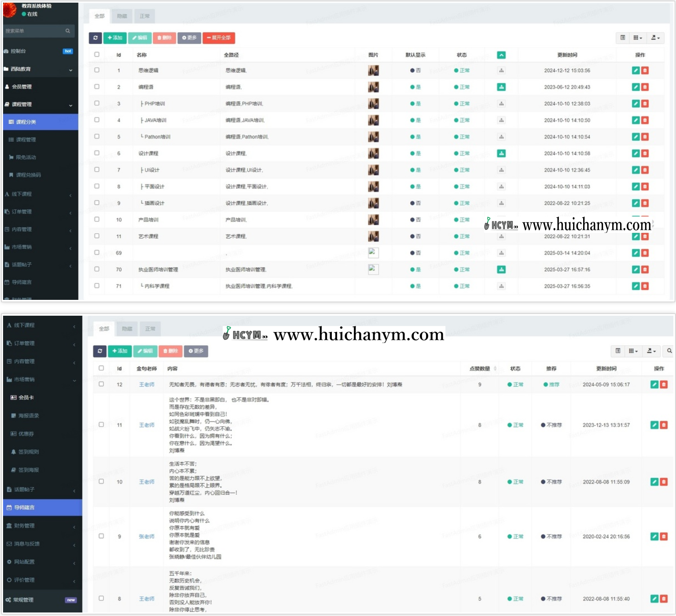
Task: Open the export dropdown in mentor quotes toolbar
Action: pyautogui.click(x=651, y=351)
